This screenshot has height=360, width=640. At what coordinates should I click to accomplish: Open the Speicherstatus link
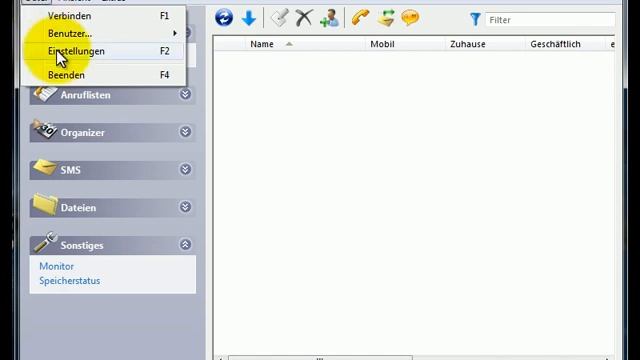click(70, 281)
